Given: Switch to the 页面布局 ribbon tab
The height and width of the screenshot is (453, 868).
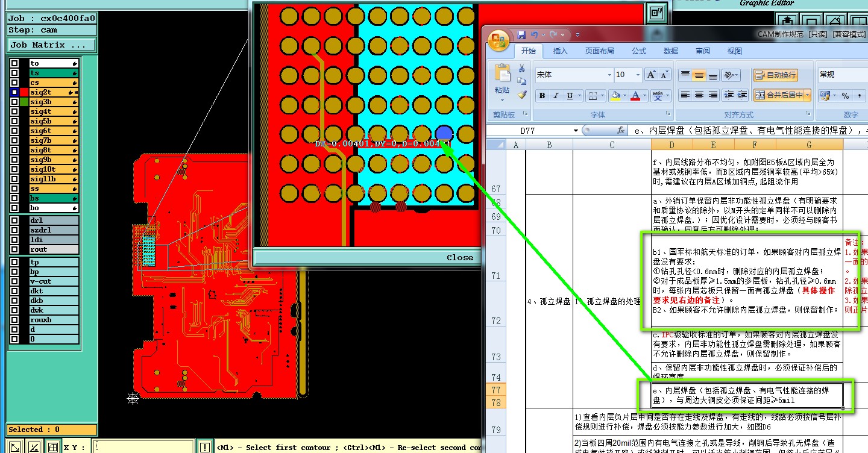Looking at the screenshot, I should (x=599, y=51).
